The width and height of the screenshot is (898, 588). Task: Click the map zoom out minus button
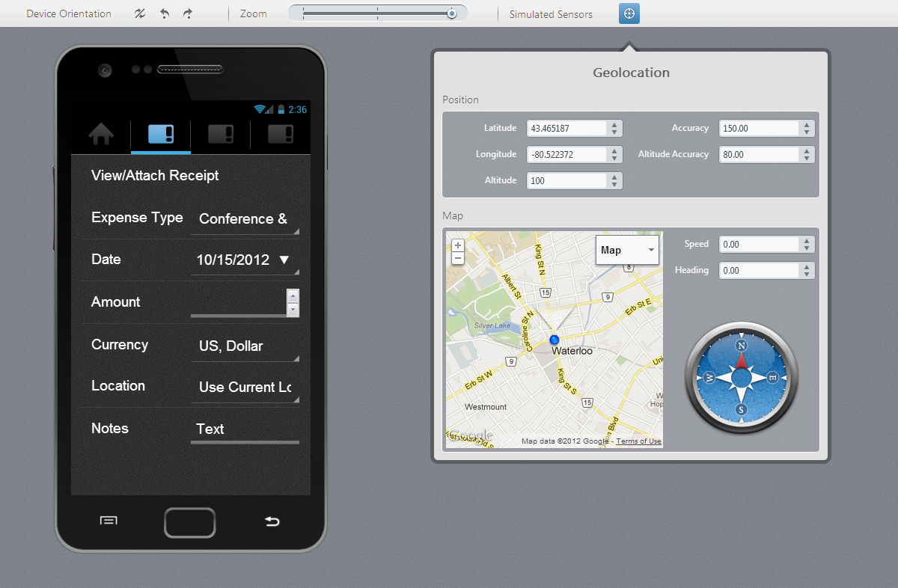pyautogui.click(x=458, y=259)
